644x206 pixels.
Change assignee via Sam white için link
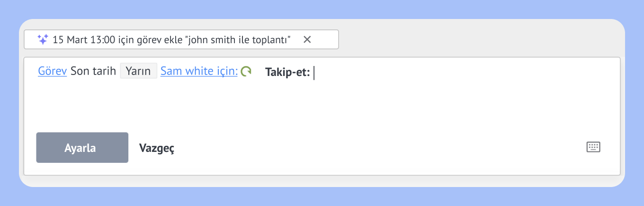click(199, 72)
